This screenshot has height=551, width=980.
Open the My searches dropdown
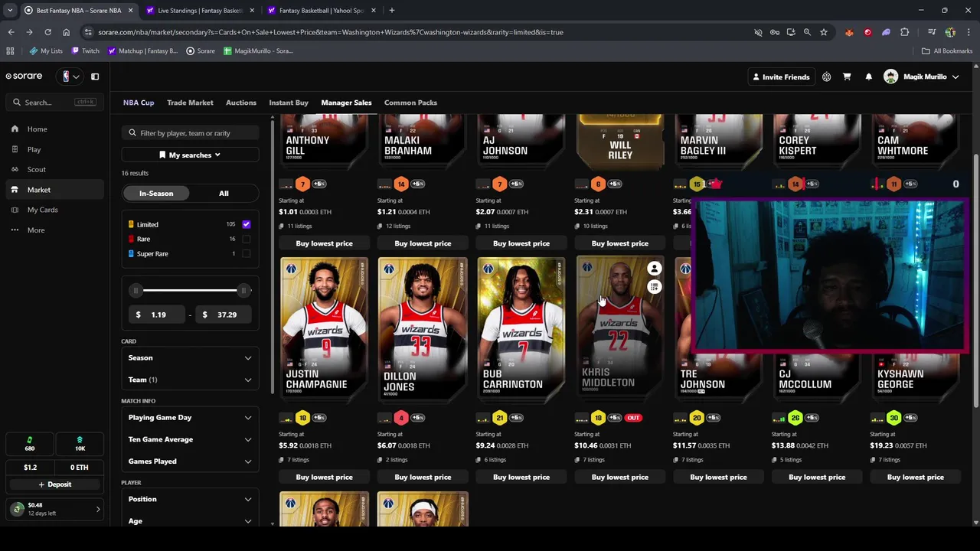click(190, 155)
